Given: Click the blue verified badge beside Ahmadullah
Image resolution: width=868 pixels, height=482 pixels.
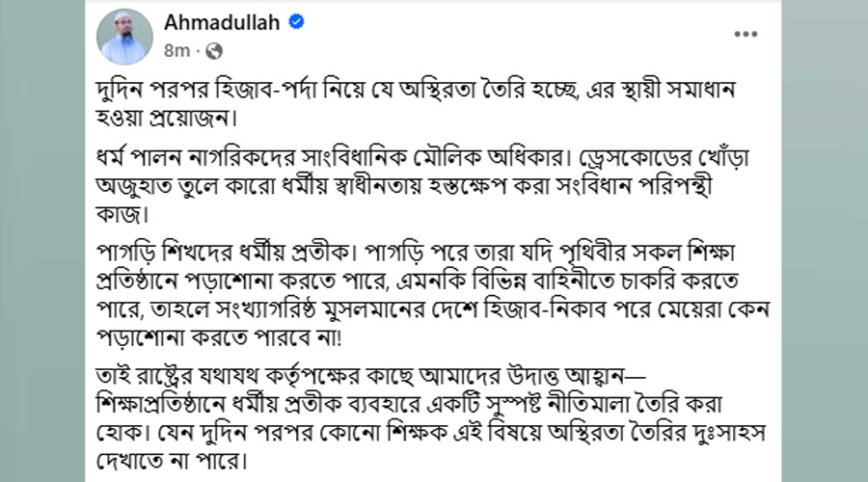Looking at the screenshot, I should click(297, 22).
